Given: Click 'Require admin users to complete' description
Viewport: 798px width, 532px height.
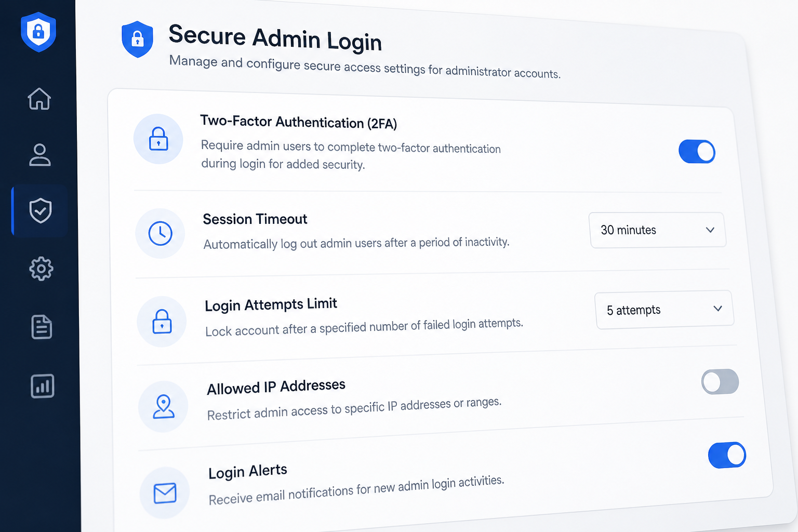Looking at the screenshot, I should (351, 155).
